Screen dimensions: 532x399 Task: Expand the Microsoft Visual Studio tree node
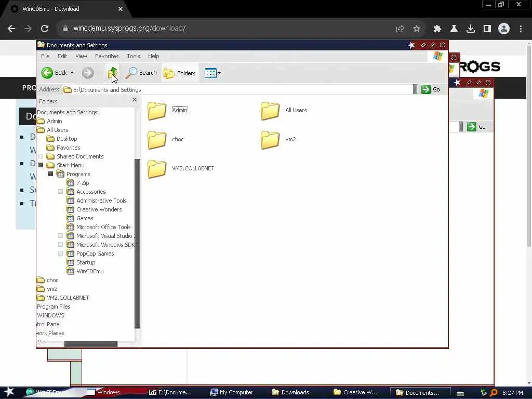coord(60,236)
